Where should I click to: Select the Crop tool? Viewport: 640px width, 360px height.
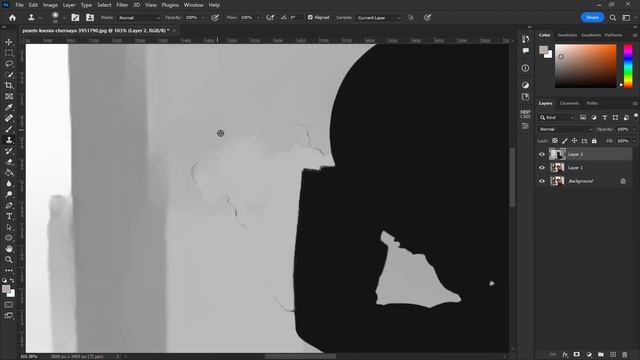pos(9,86)
